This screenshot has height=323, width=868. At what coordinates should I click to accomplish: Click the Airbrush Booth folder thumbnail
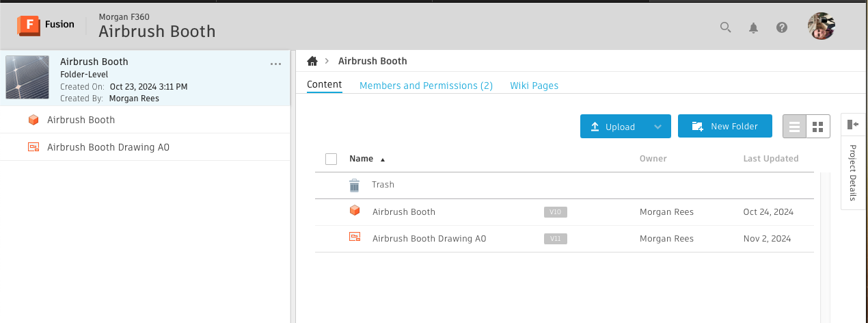point(27,77)
